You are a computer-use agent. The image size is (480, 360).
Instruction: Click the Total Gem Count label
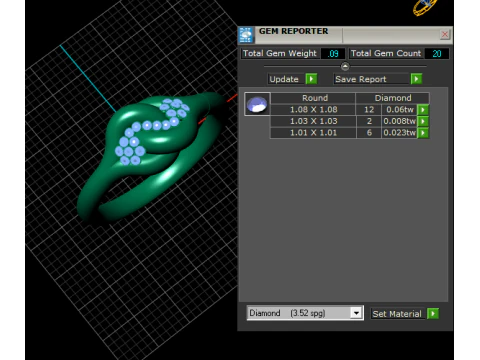coord(386,53)
